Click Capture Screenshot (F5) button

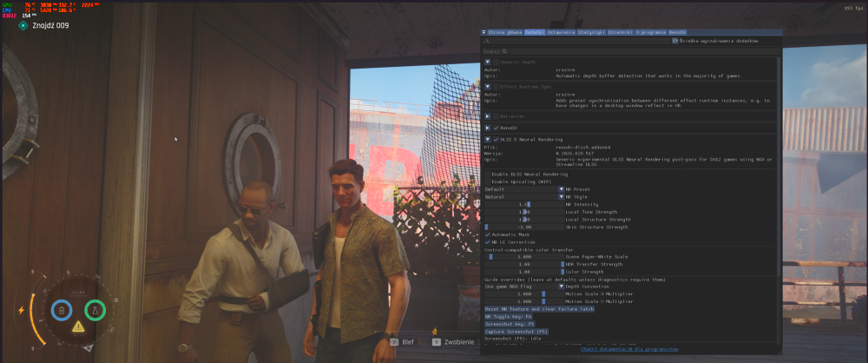516,332
